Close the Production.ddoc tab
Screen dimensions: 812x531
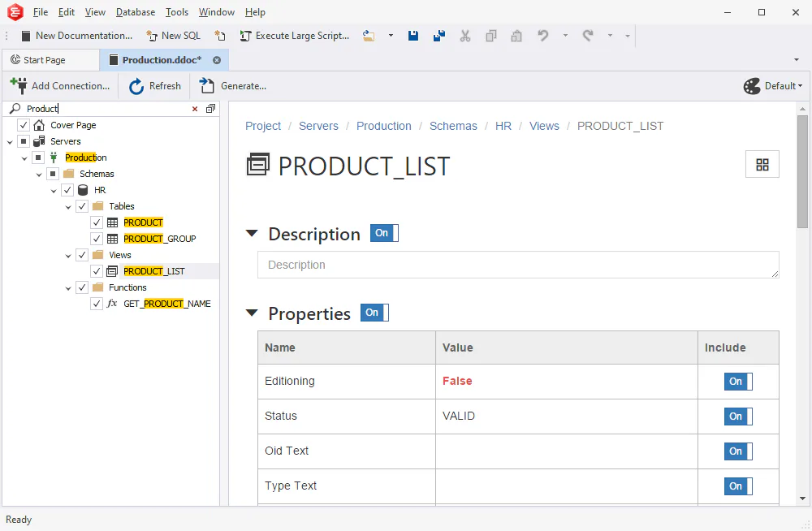(x=217, y=60)
